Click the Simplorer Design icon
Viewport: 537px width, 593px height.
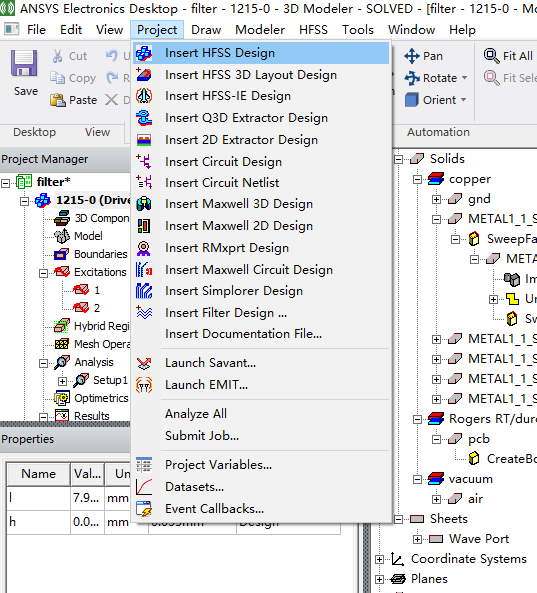[144, 291]
